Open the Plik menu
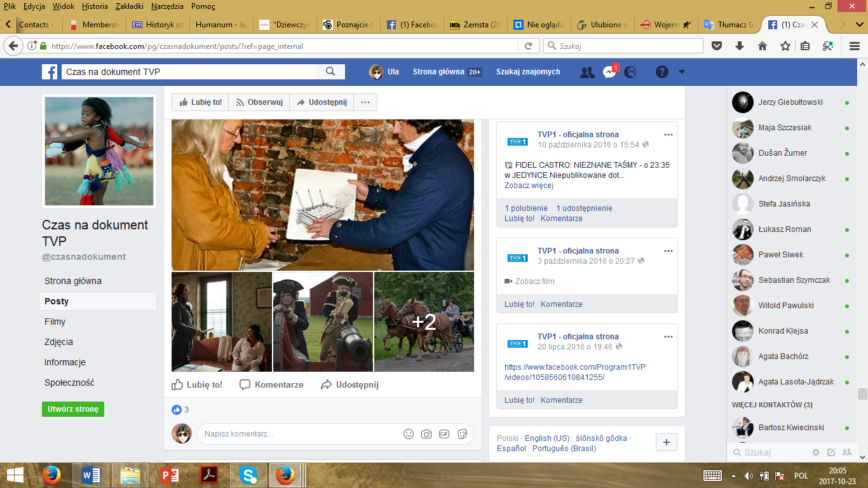This screenshot has height=488, width=868. 10,6
